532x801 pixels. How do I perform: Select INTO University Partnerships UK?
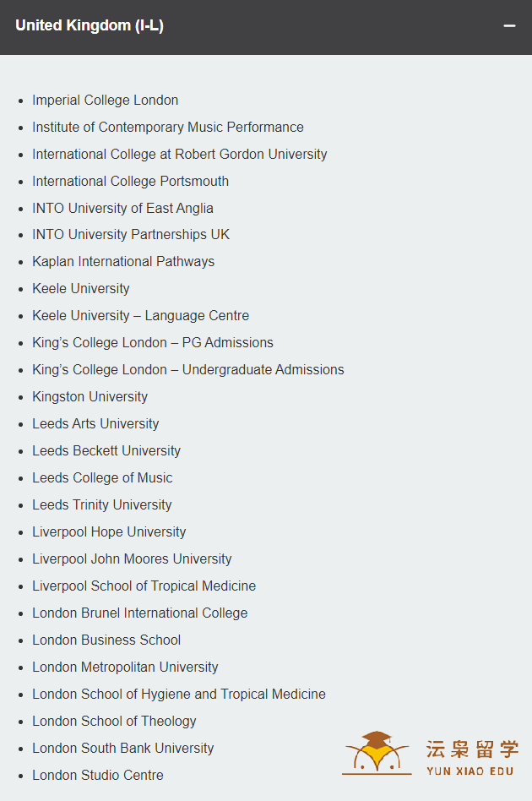[131, 235]
